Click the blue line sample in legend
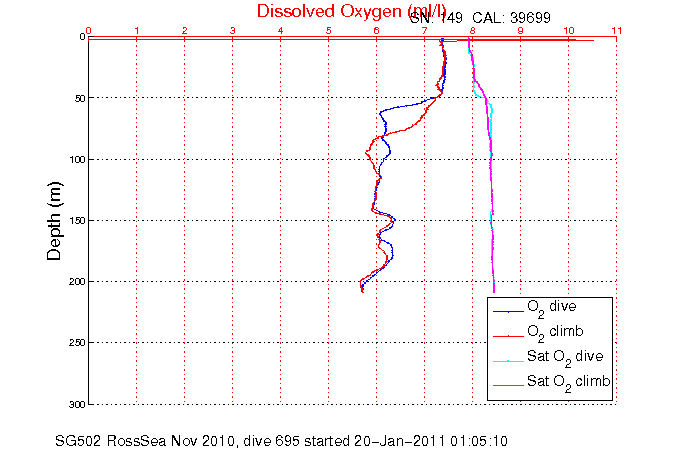 point(509,312)
